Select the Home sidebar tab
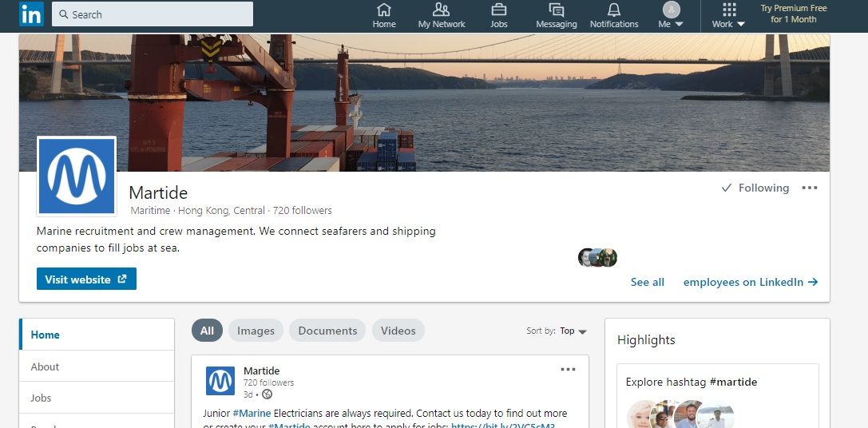Image resolution: width=868 pixels, height=428 pixels. pos(97,335)
